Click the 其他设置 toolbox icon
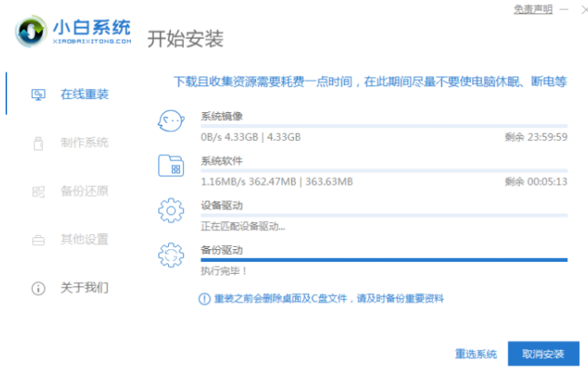This screenshot has width=588, height=367. click(x=38, y=240)
